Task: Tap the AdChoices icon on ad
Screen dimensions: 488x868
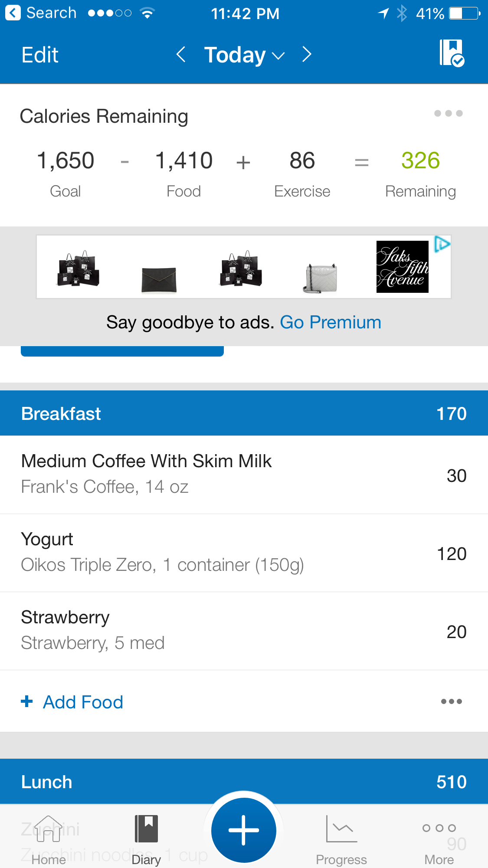Action: click(442, 244)
